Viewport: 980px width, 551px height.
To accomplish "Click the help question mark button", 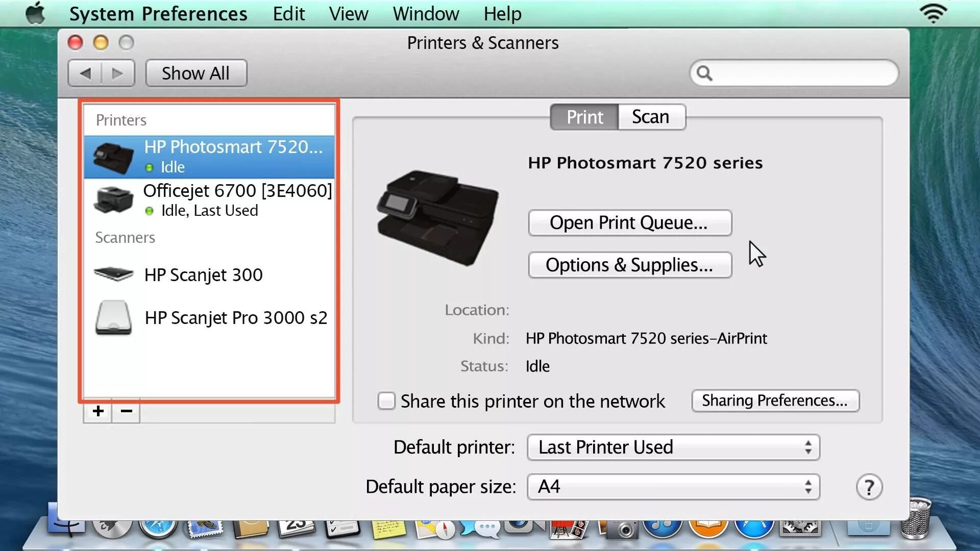I will pyautogui.click(x=869, y=487).
